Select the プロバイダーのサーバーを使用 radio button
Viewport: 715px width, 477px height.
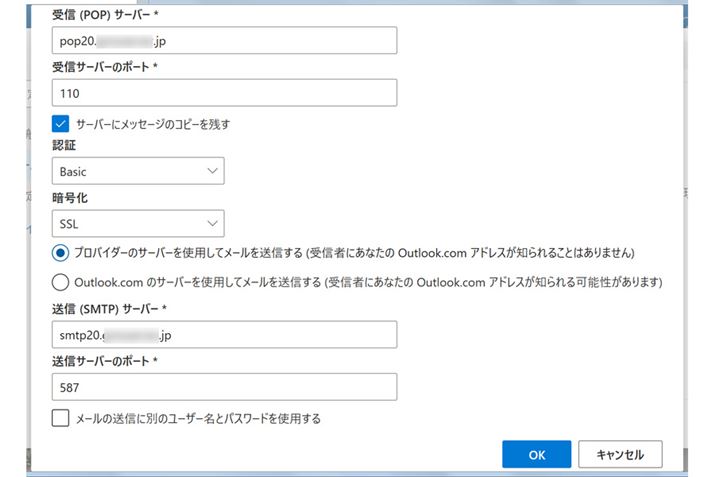pos(61,252)
